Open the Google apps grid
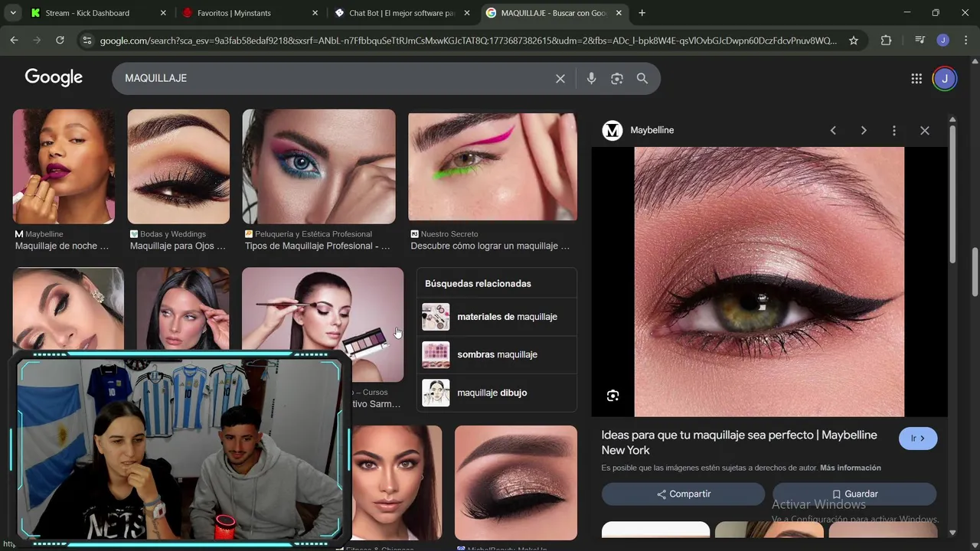Screen dimensions: 980x551 (x=916, y=78)
